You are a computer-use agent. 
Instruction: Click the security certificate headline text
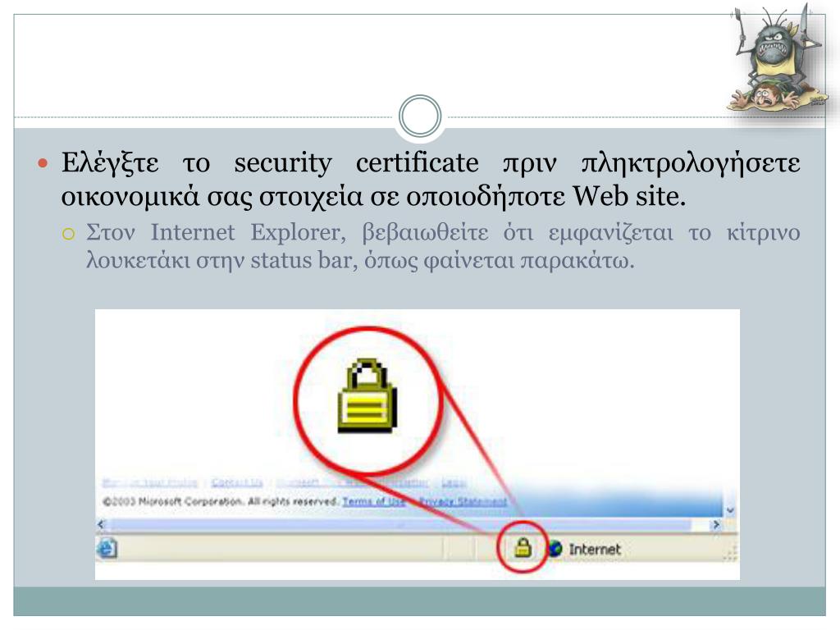(x=430, y=179)
